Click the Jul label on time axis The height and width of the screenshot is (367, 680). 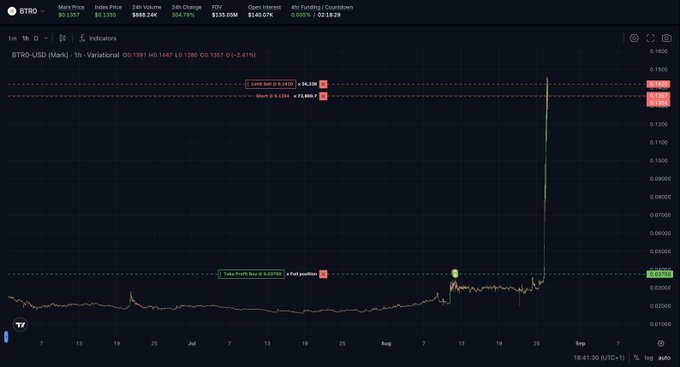[192, 344]
